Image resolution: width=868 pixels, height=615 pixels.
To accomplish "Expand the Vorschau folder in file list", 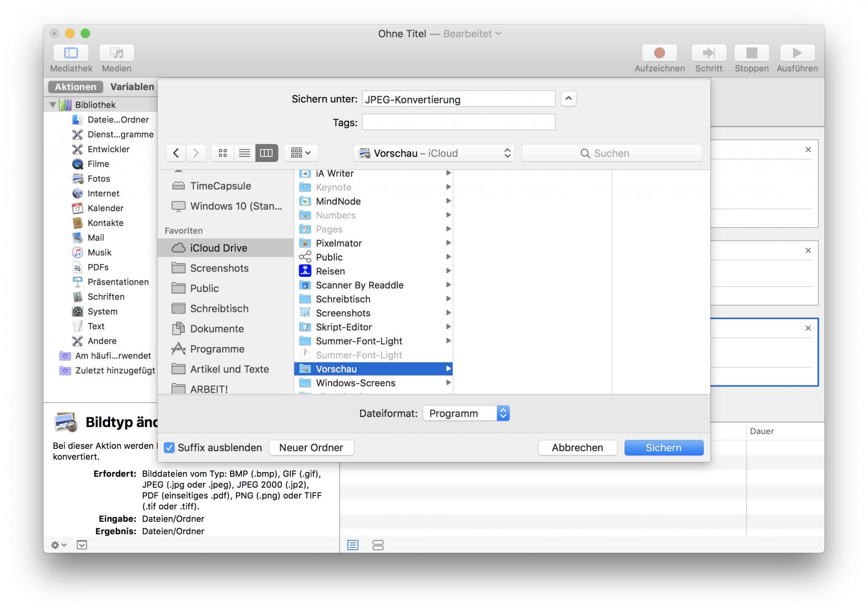I will pyautogui.click(x=448, y=369).
